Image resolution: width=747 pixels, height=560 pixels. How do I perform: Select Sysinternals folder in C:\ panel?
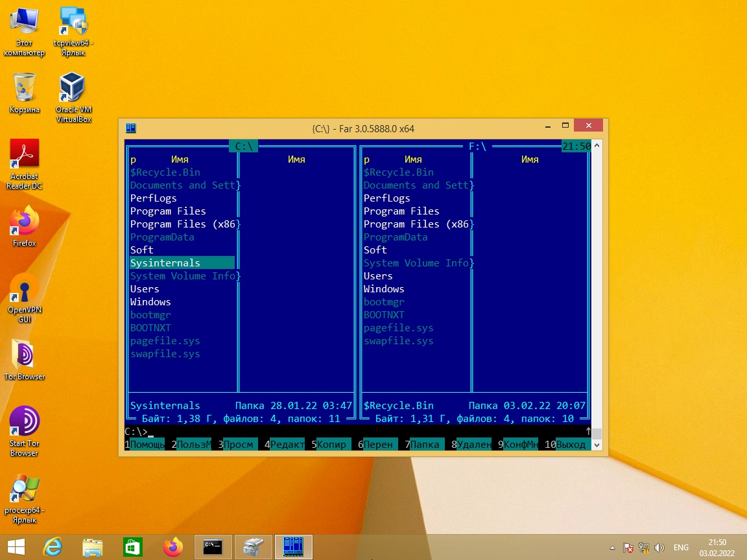tap(182, 263)
